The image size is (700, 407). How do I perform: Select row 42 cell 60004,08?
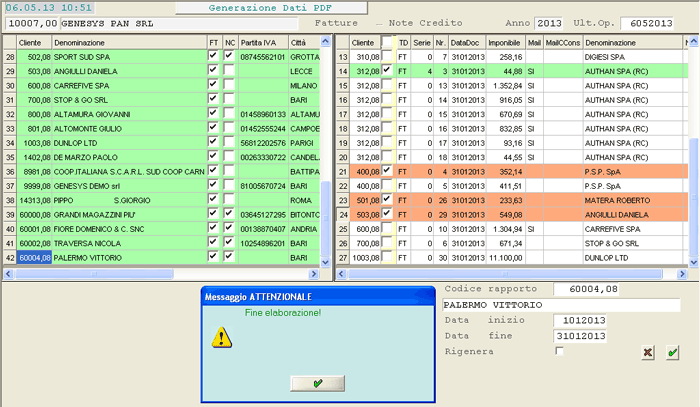tap(34, 258)
